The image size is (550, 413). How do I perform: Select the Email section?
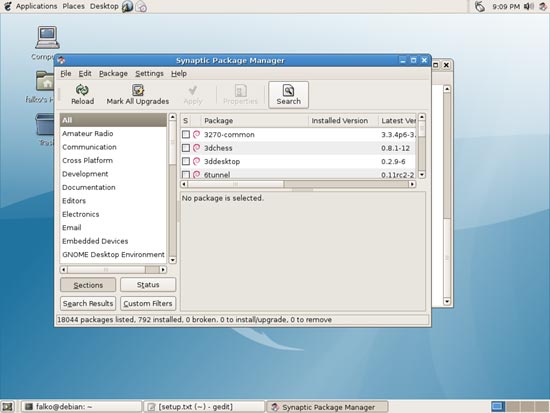coord(113,228)
